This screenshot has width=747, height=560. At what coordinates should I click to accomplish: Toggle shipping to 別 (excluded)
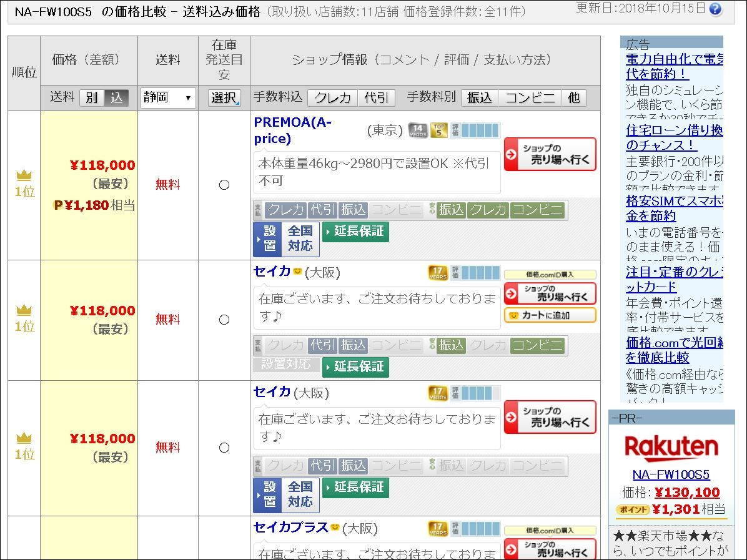point(91,98)
